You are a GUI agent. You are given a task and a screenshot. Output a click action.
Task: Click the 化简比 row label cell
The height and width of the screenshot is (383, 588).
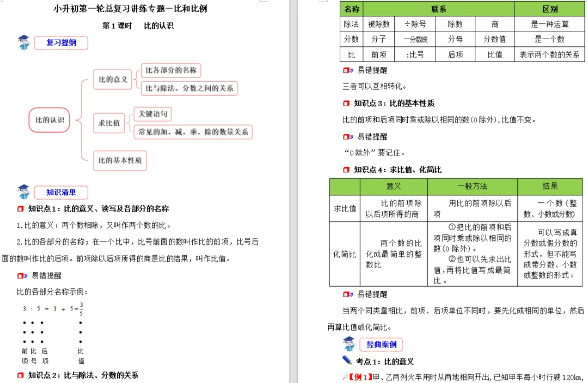[x=345, y=254]
